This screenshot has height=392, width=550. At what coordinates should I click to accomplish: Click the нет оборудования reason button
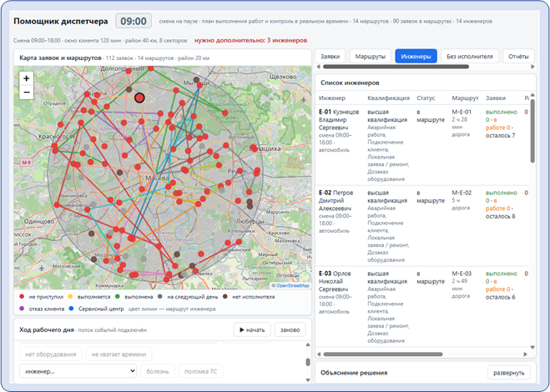click(x=51, y=354)
